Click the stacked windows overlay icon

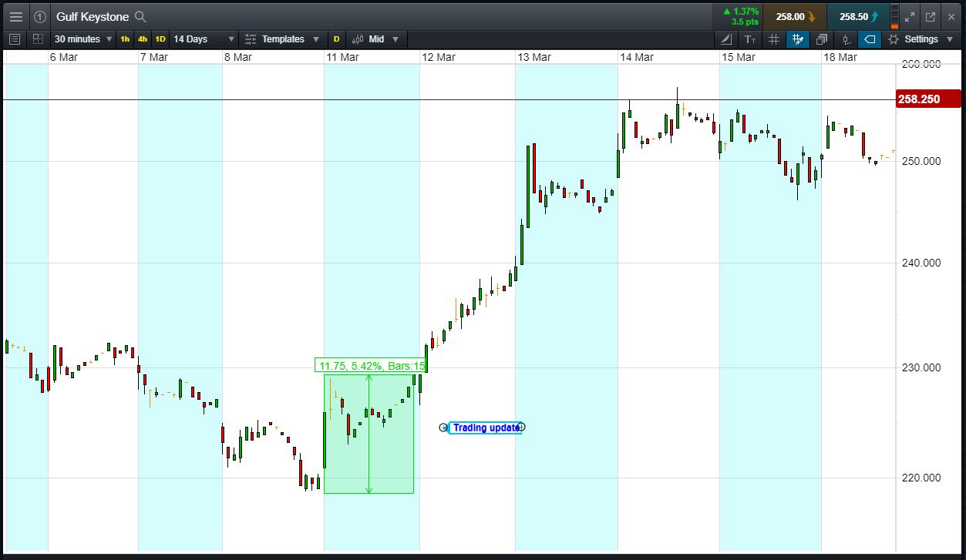(822, 39)
